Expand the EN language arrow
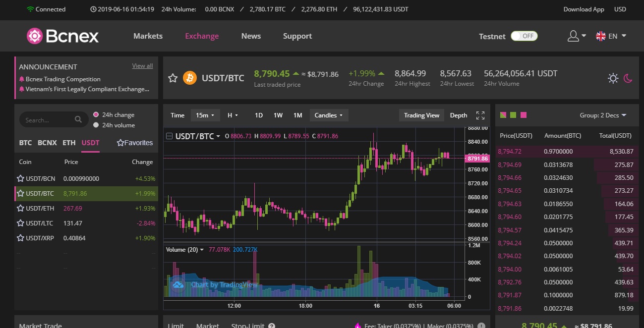 pos(624,36)
